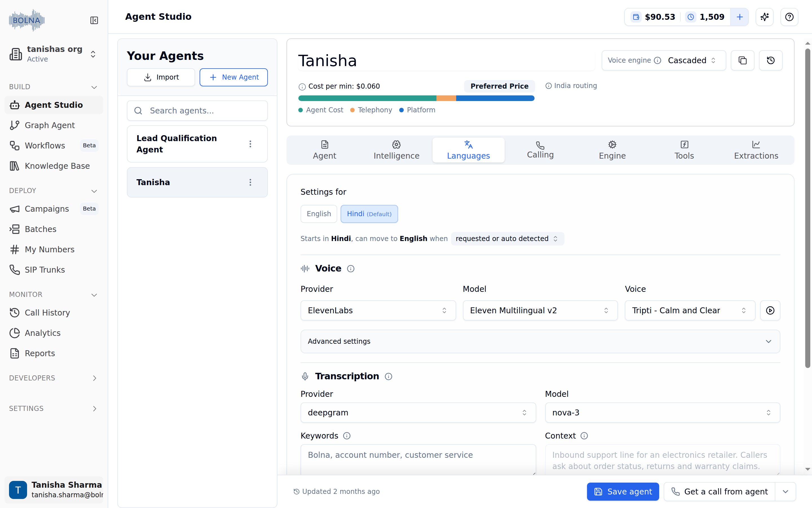
Task: Open Tanisha agent three-dot menu
Action: click(x=250, y=182)
